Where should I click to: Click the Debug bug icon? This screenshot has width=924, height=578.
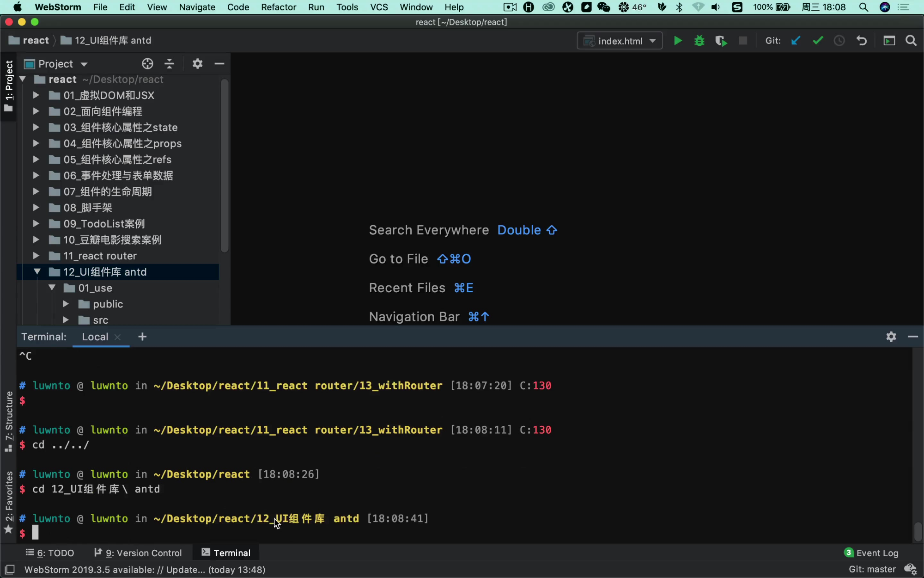(699, 41)
